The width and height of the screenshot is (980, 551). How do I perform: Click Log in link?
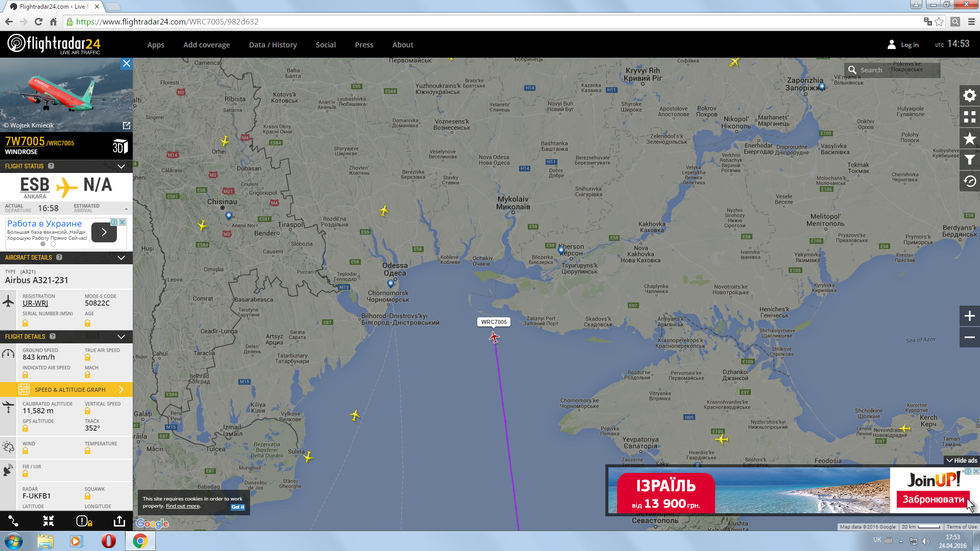point(903,45)
